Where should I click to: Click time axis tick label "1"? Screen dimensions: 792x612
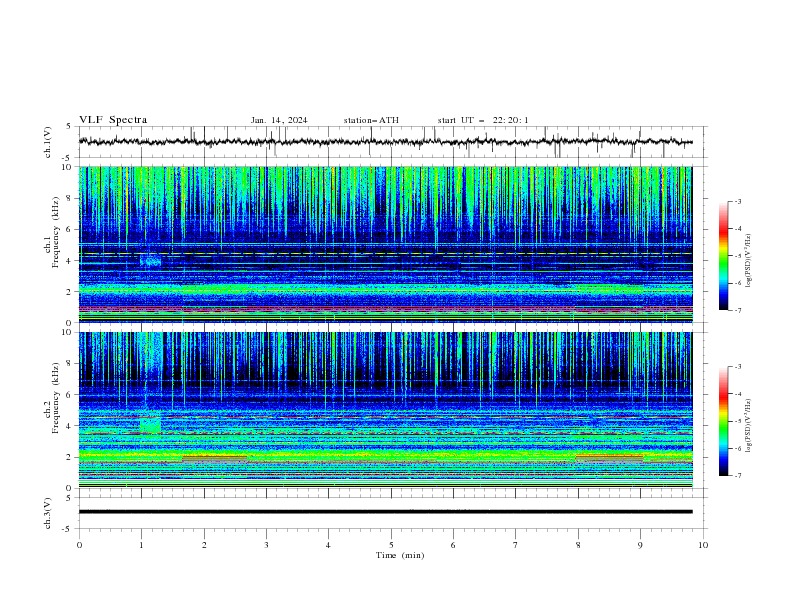pos(141,545)
